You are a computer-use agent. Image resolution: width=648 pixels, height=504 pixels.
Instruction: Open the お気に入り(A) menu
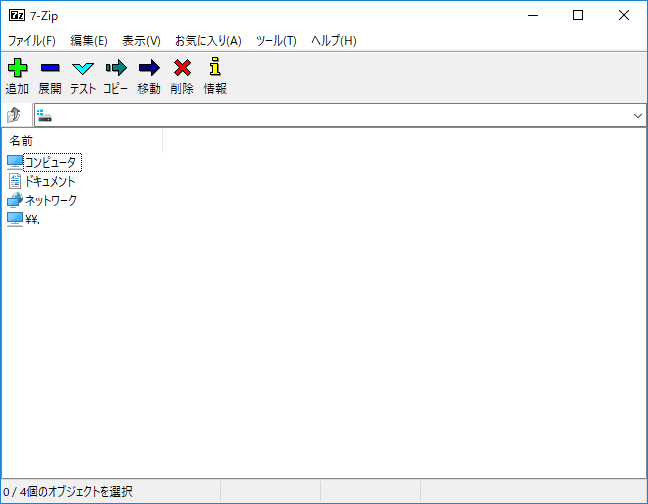208,40
